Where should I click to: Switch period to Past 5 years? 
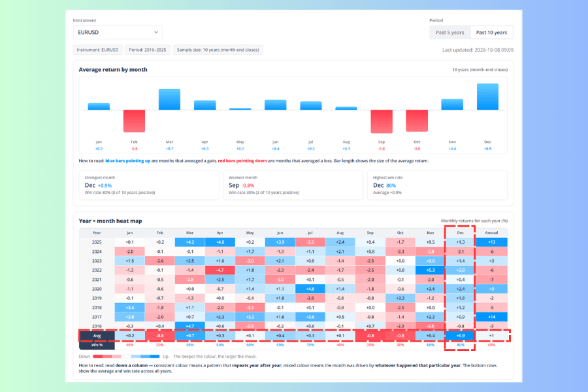449,33
